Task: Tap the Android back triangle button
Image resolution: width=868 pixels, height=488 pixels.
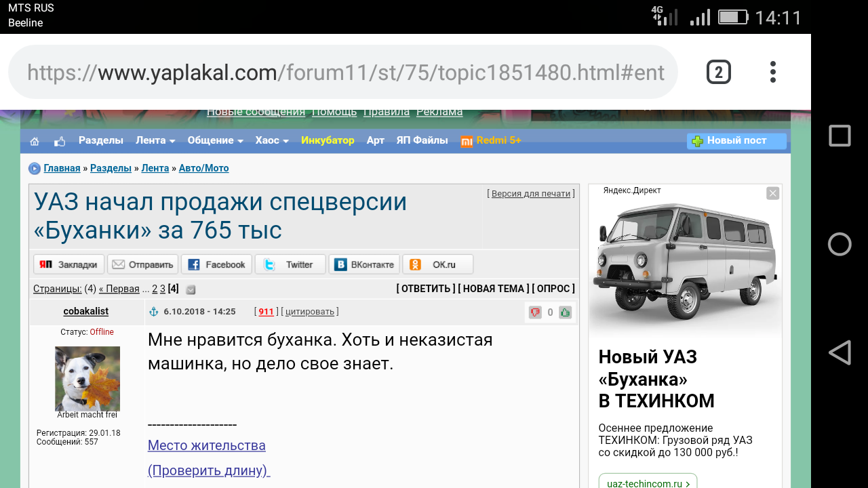Action: (840, 352)
